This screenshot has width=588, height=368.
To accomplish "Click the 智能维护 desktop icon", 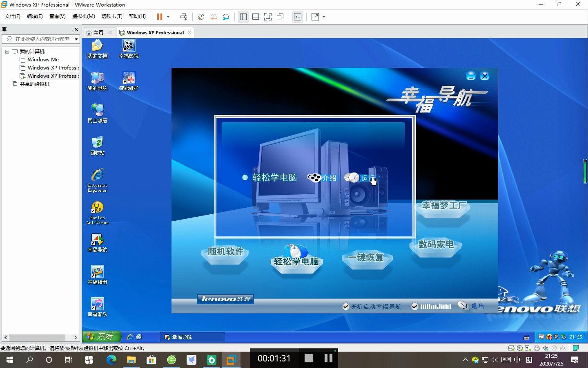I will (x=129, y=81).
